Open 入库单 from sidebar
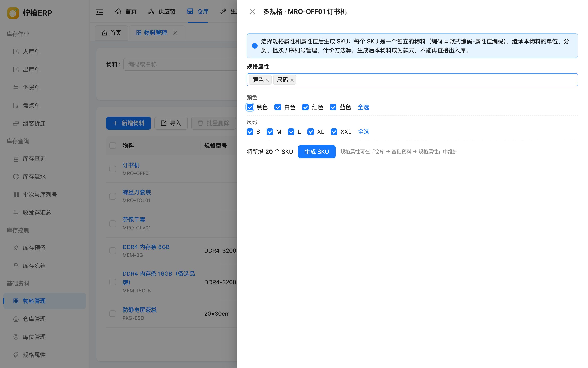 point(45,52)
